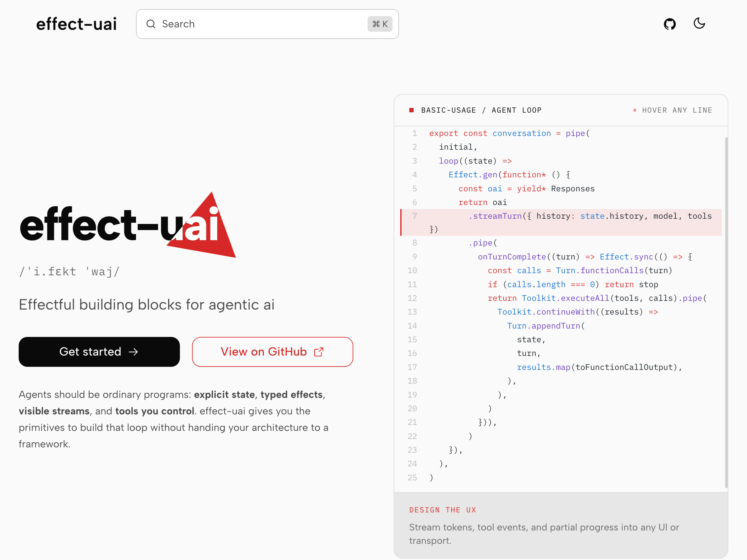Select line 2 'initial,' in code
The height and width of the screenshot is (560, 747).
click(x=458, y=147)
